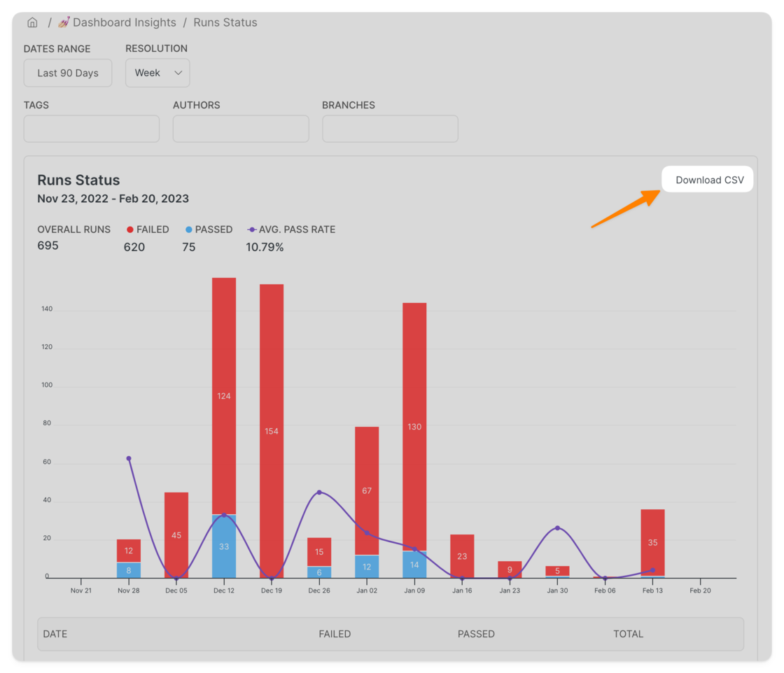Open Dashboard Insights breadcrumb link
Screen dimensions: 784x673
(x=125, y=22)
